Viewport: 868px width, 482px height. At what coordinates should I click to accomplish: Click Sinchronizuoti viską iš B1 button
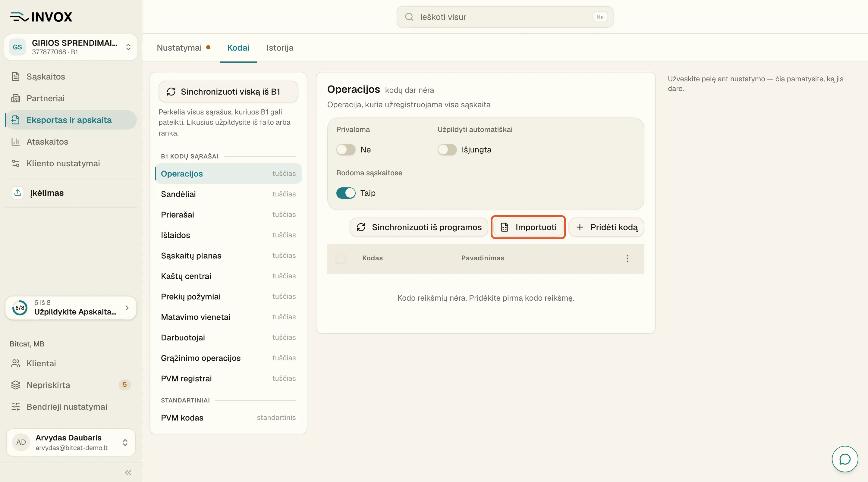coord(228,92)
